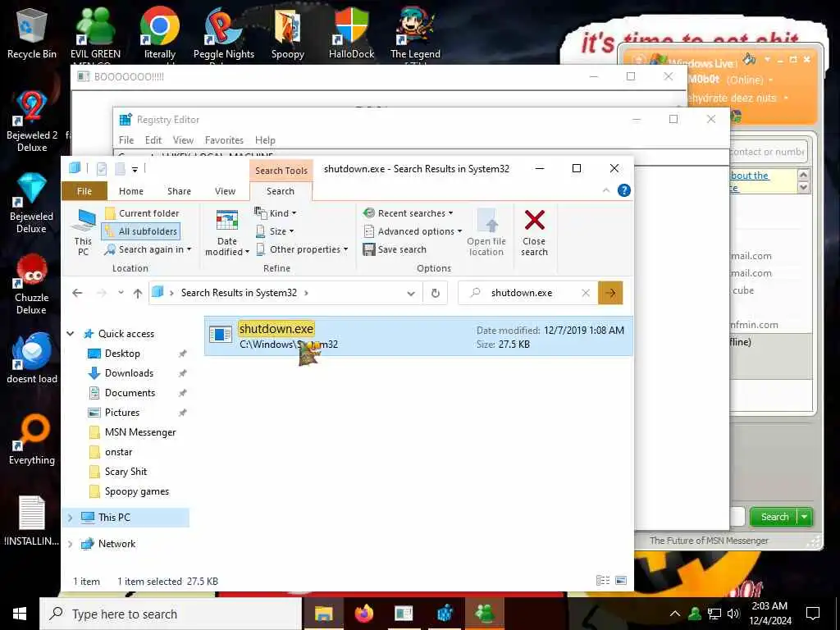The image size is (840, 630).
Task: Clear the shutdown.exe search box text
Action: click(586, 293)
